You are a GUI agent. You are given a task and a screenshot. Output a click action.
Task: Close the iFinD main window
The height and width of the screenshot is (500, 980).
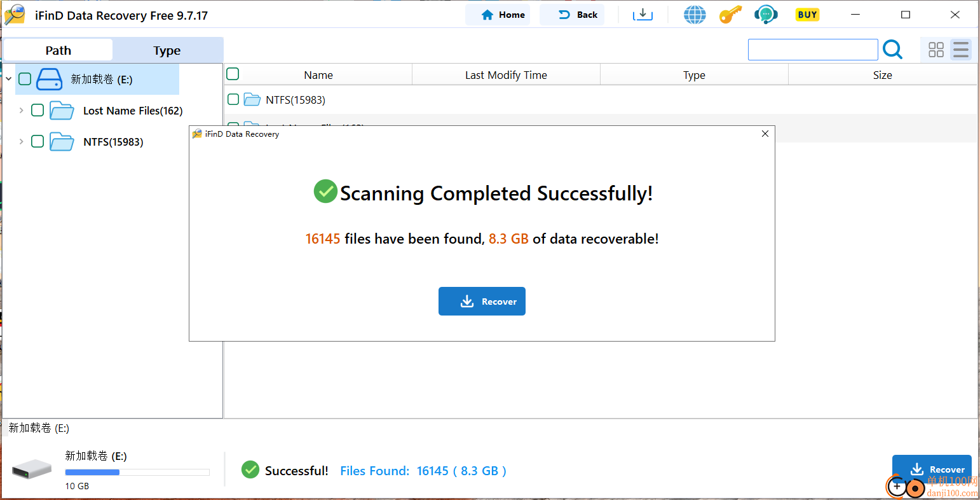click(955, 15)
